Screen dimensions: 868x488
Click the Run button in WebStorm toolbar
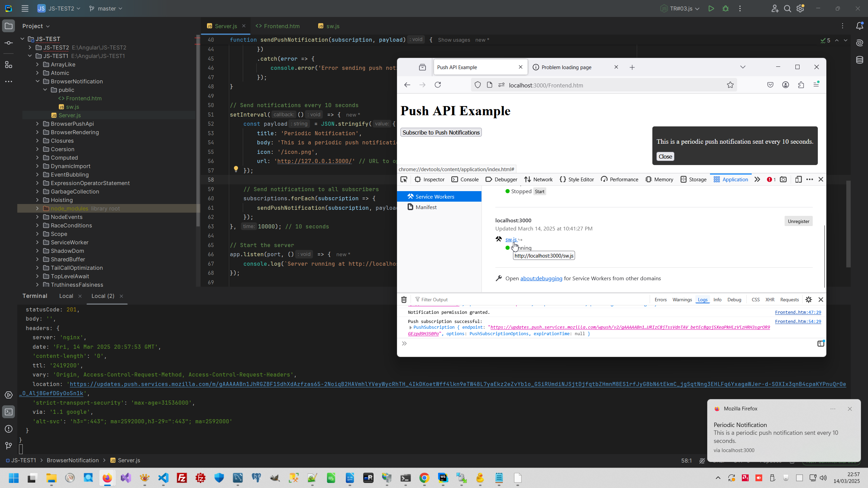[x=711, y=8]
